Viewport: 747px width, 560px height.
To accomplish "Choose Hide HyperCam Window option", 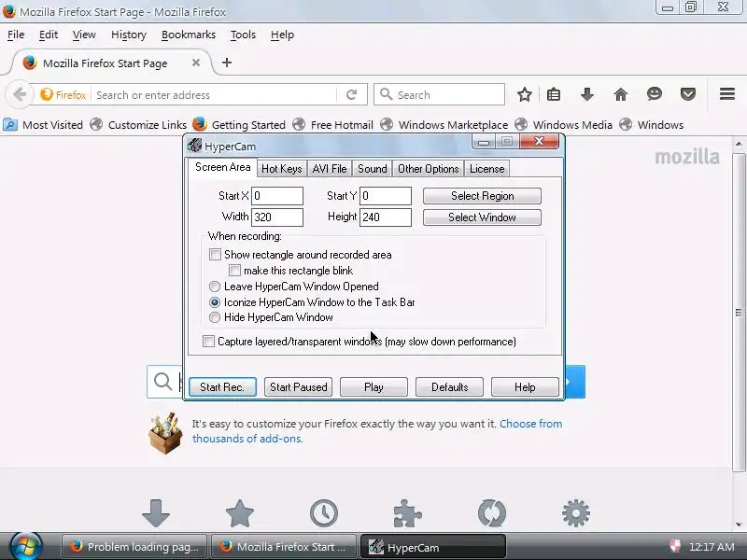I will tap(215, 317).
